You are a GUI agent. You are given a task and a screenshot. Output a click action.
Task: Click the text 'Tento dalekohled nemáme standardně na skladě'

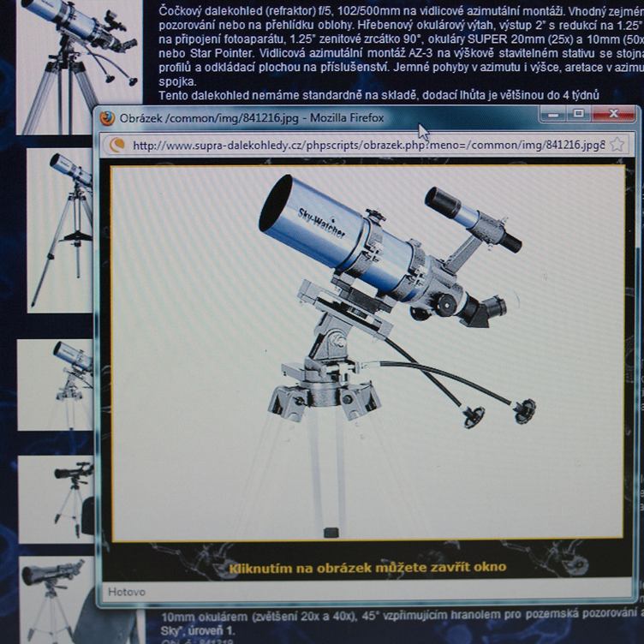[287, 96]
